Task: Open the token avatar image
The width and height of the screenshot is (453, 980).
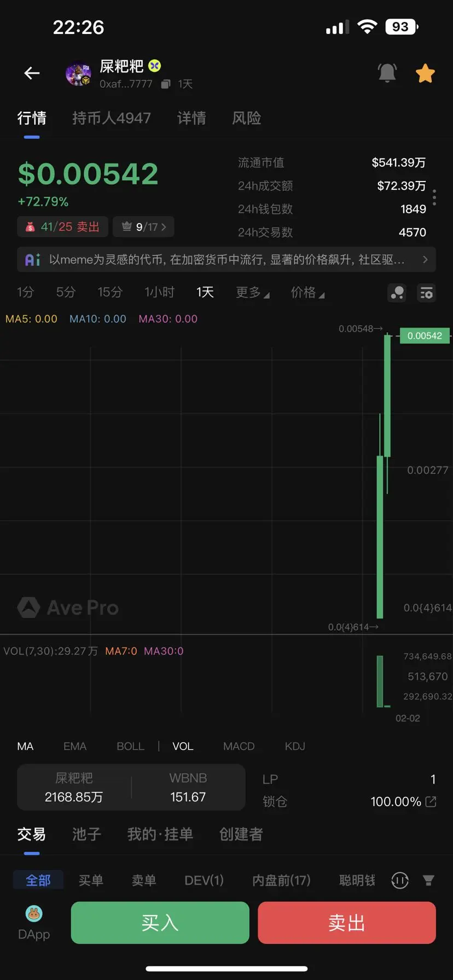Action: click(78, 73)
